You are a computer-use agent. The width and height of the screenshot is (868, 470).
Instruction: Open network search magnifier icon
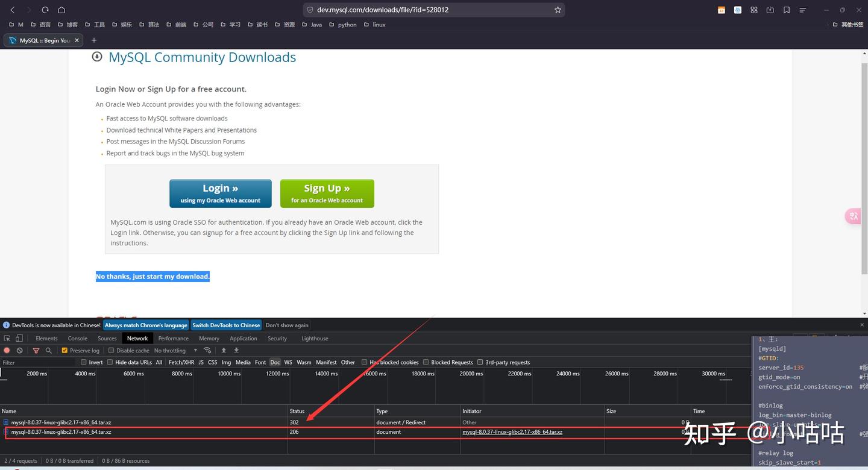click(49, 350)
